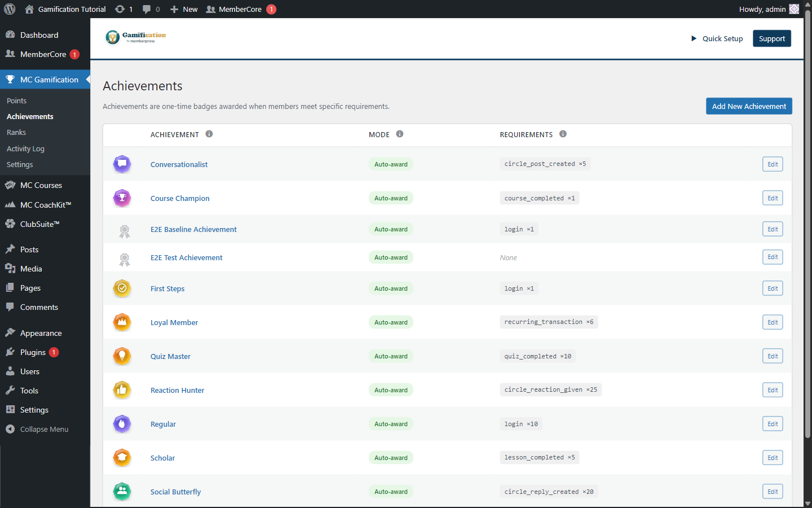Open the Quiz Master achievement link

[170, 356]
